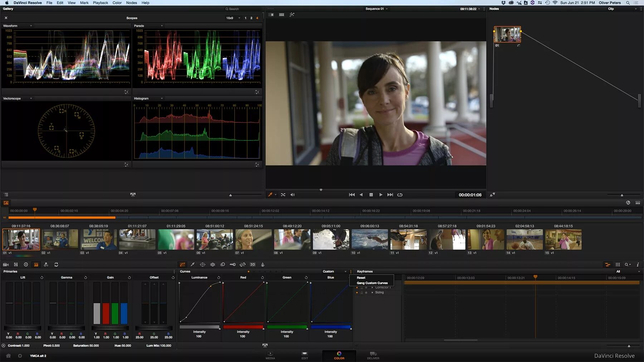Open the Tracker palette icon
This screenshot has width=644, height=362.
coord(213,265)
